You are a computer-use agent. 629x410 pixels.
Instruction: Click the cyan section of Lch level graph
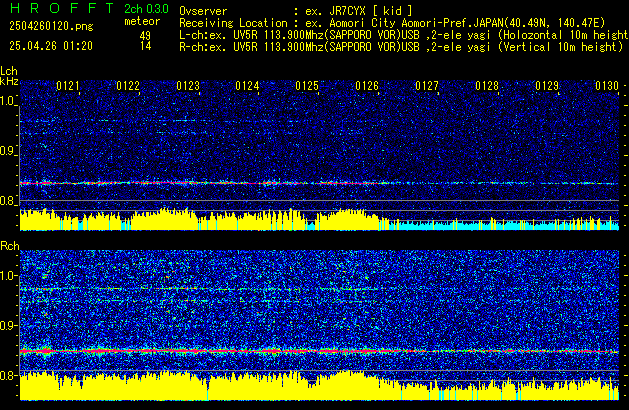(504, 225)
